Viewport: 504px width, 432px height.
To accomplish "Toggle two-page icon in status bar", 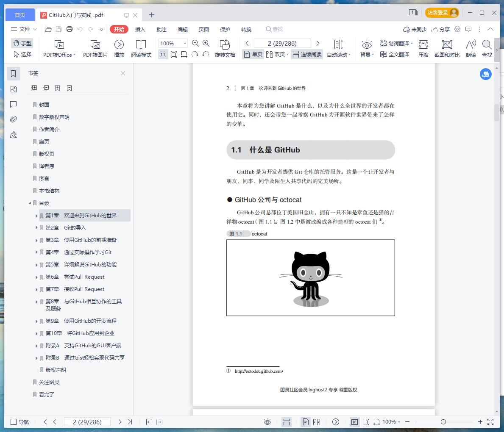I will [317, 422].
